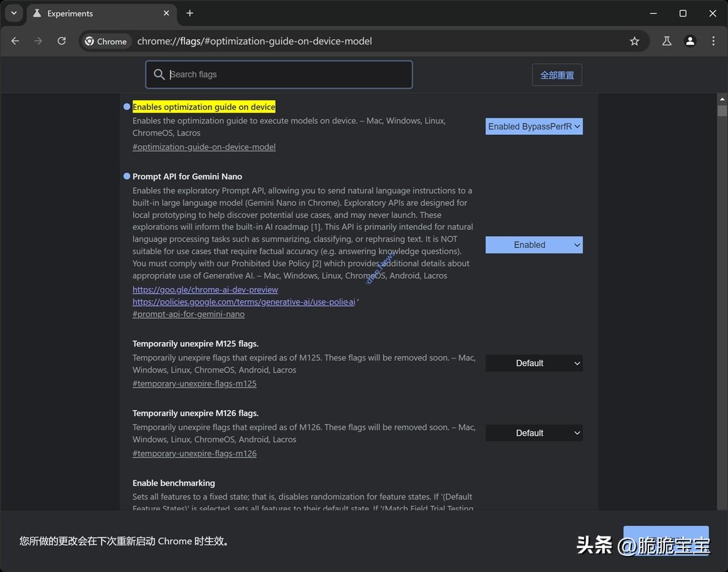This screenshot has width=728, height=572.
Task: Reload the current page
Action: click(61, 41)
